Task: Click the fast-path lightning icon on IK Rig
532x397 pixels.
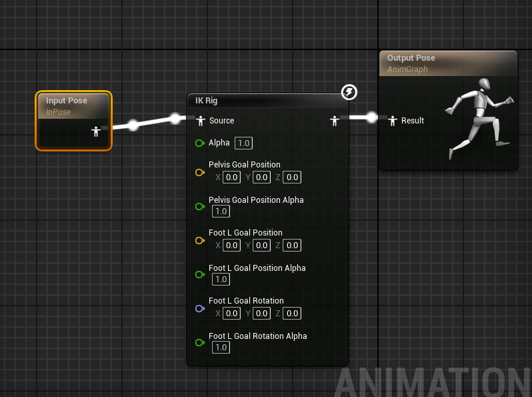Action: click(x=349, y=92)
